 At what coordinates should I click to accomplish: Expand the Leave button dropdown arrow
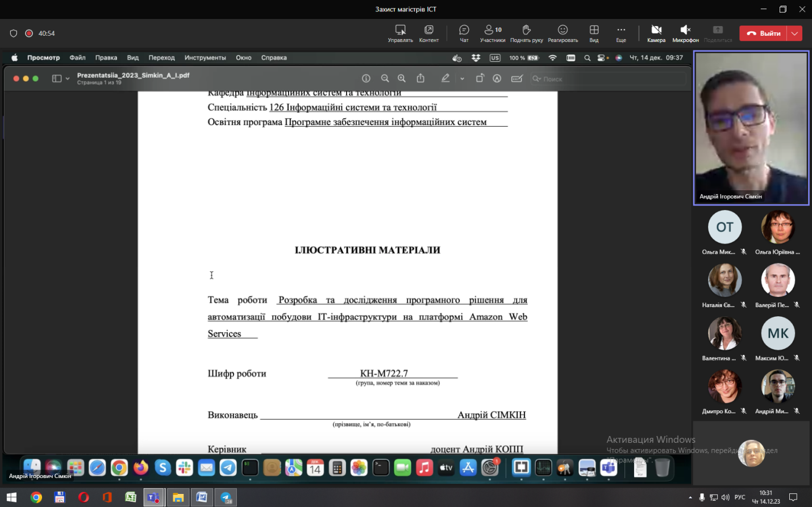[795, 33]
